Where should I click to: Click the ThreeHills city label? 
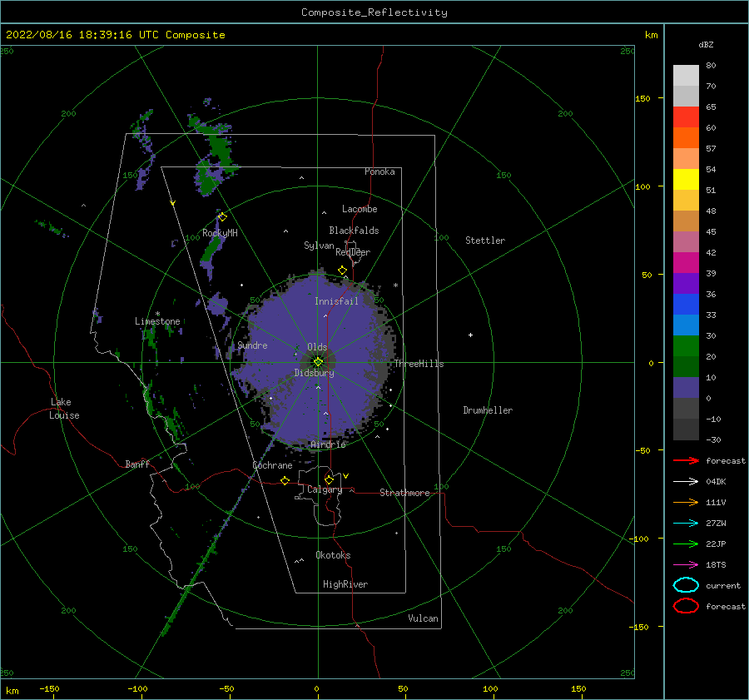(x=419, y=364)
